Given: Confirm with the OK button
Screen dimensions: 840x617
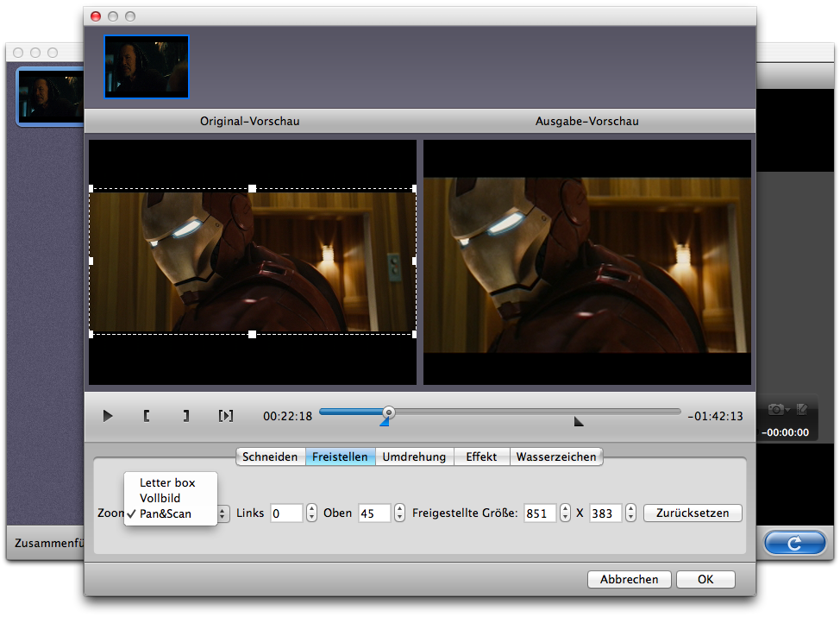Looking at the screenshot, I should 705,579.
